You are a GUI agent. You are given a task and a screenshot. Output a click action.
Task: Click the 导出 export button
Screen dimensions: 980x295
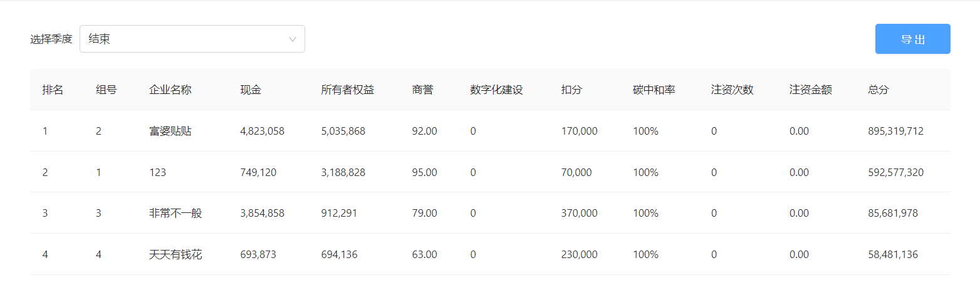click(912, 39)
